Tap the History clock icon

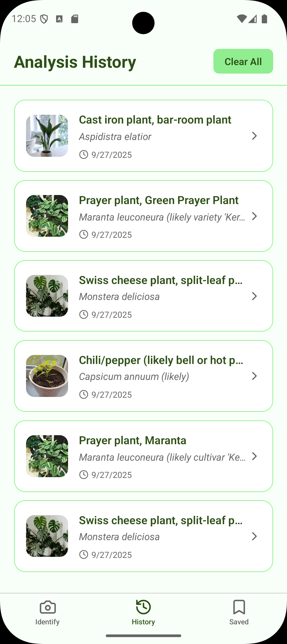143,607
